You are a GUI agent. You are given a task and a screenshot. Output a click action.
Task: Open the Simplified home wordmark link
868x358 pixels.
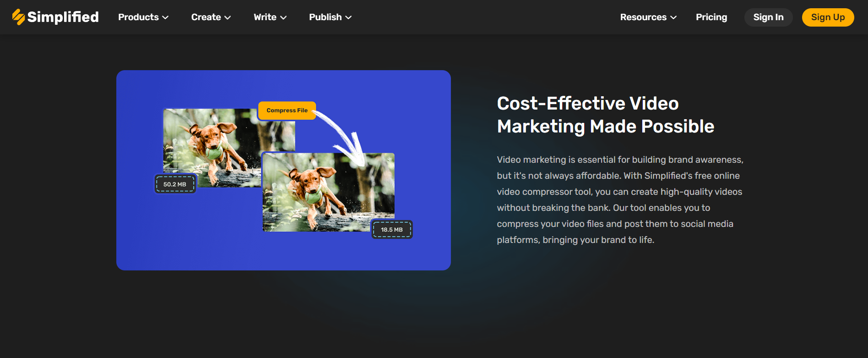tap(63, 17)
